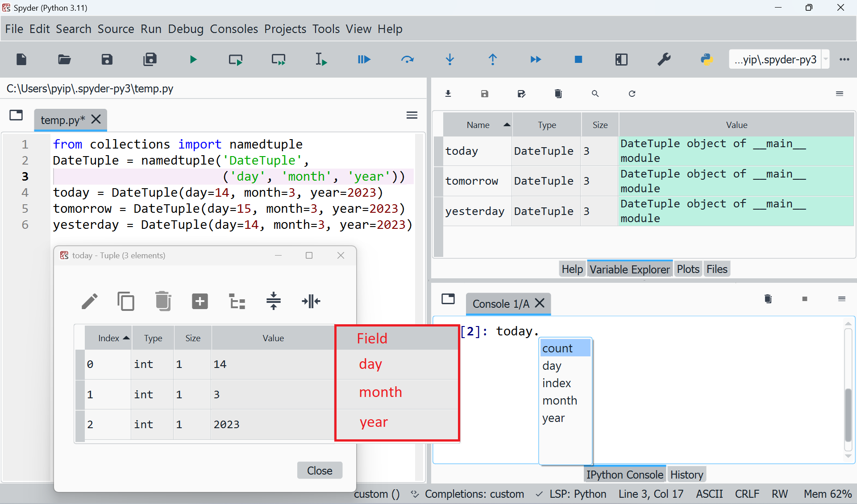Click Remove all variables trash icon
857x504 pixels.
click(x=558, y=94)
